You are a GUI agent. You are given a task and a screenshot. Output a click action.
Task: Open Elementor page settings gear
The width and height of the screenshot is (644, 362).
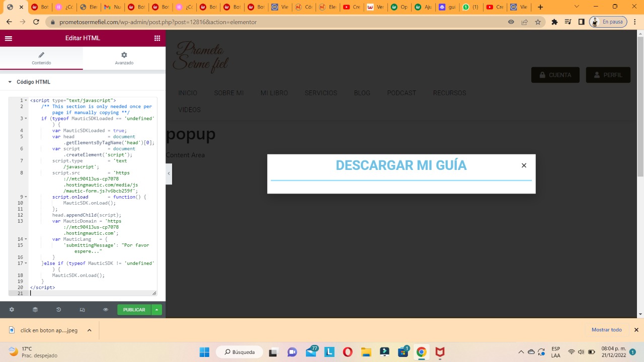click(x=12, y=310)
